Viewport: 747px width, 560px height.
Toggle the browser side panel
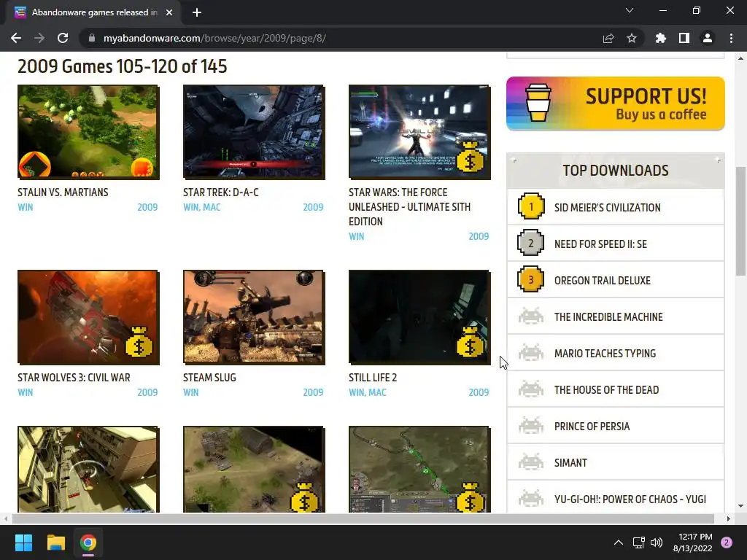pos(684,38)
